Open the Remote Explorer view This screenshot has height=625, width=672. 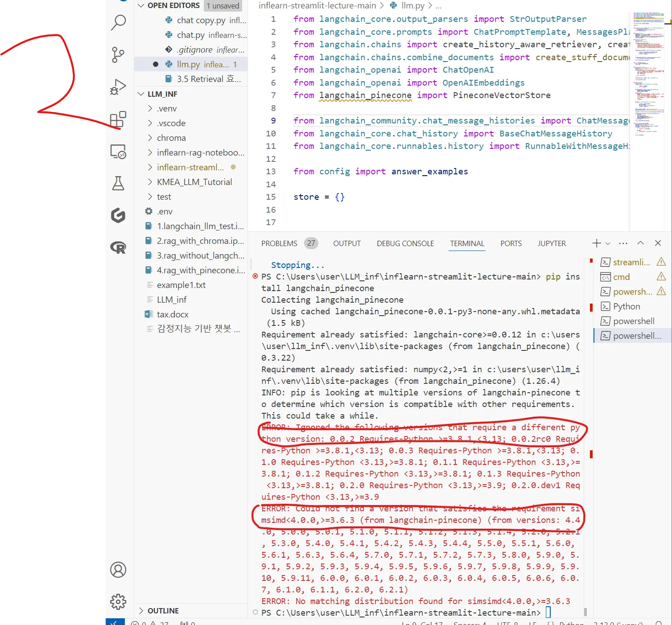coord(118,152)
